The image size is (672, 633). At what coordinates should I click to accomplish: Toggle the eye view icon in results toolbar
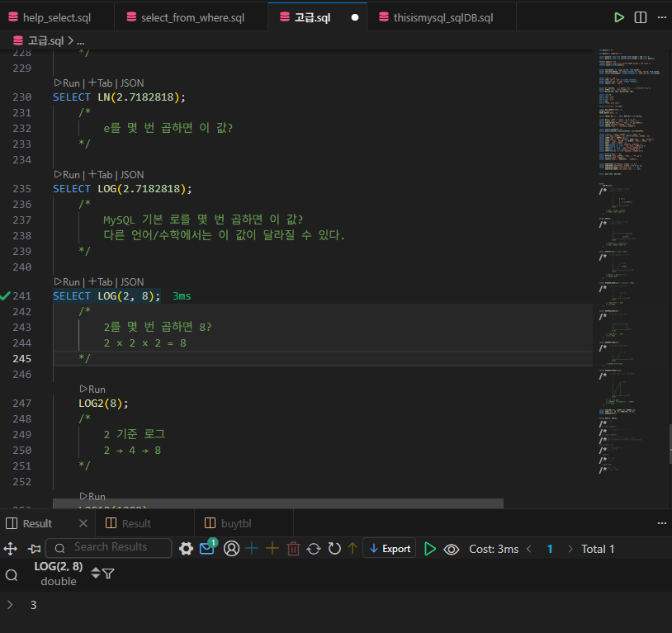point(452,550)
